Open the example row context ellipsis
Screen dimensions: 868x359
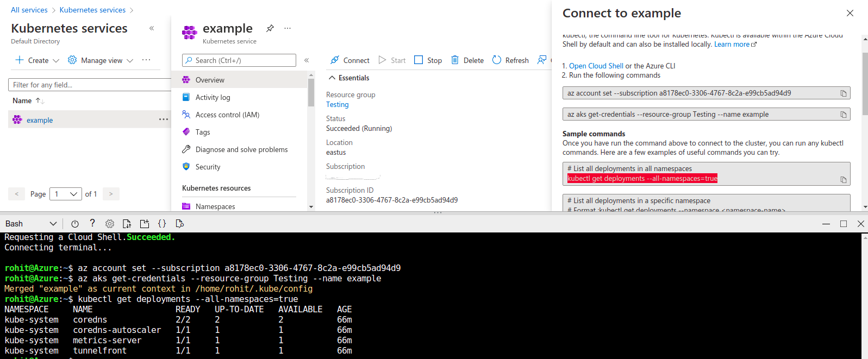(x=163, y=119)
